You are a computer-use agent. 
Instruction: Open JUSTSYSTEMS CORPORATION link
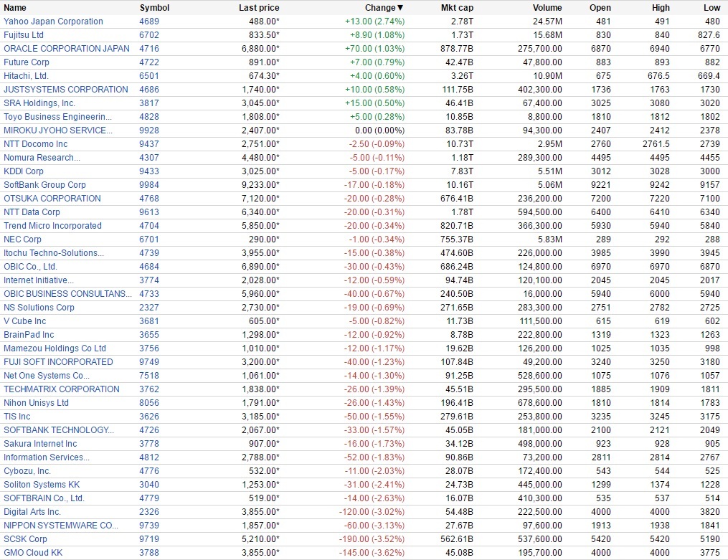click(x=66, y=90)
